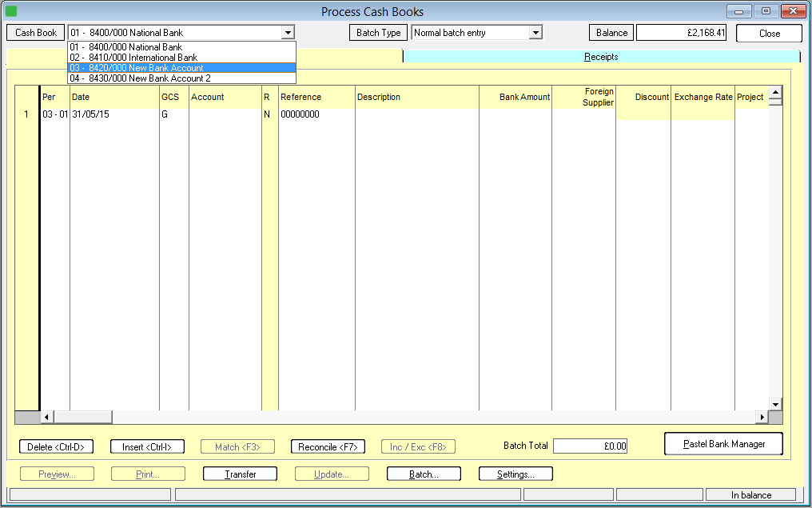The width and height of the screenshot is (812, 508).
Task: Click Reconcile <F7> button
Action: pos(328,447)
